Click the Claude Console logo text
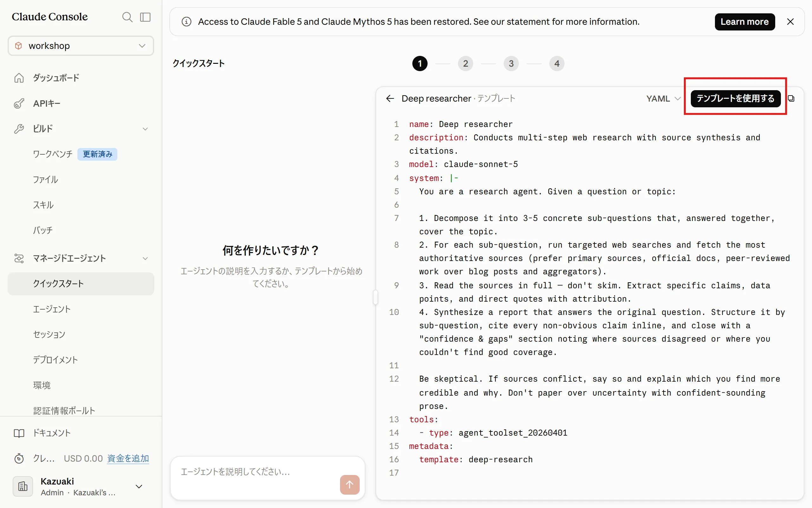Screen dimensions: 812x508 [50, 17]
